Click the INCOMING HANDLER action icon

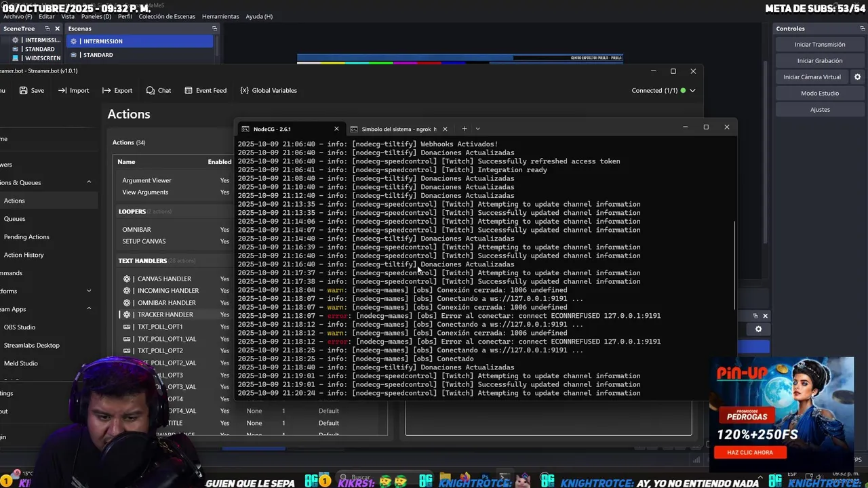click(127, 291)
